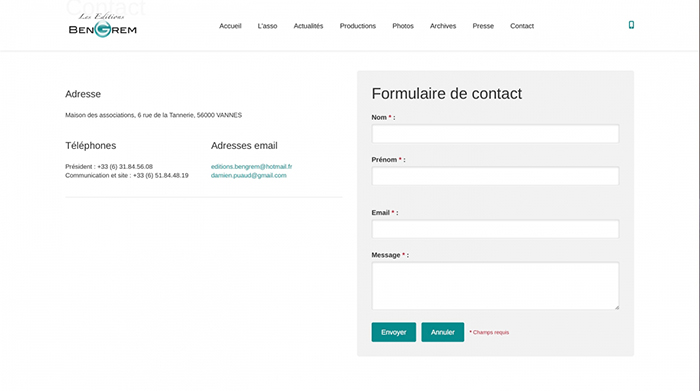Click the Message text area
The image size is (700, 391).
(x=495, y=286)
